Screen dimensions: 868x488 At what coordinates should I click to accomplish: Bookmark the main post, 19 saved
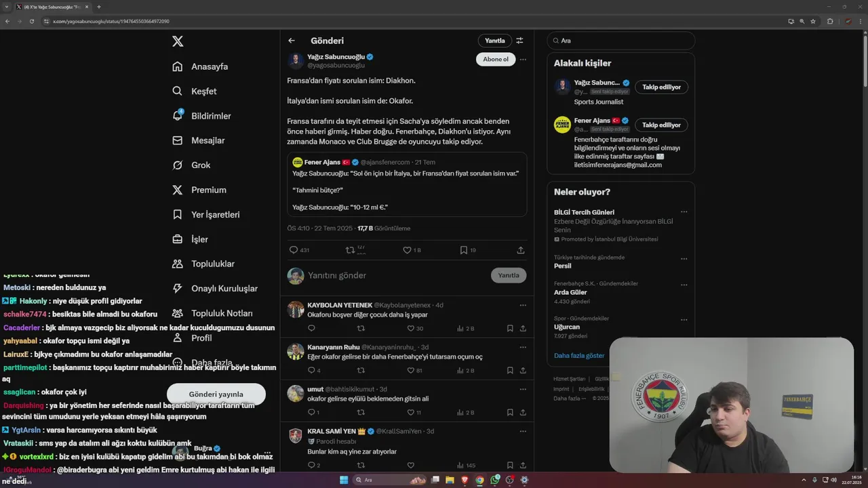point(464,250)
